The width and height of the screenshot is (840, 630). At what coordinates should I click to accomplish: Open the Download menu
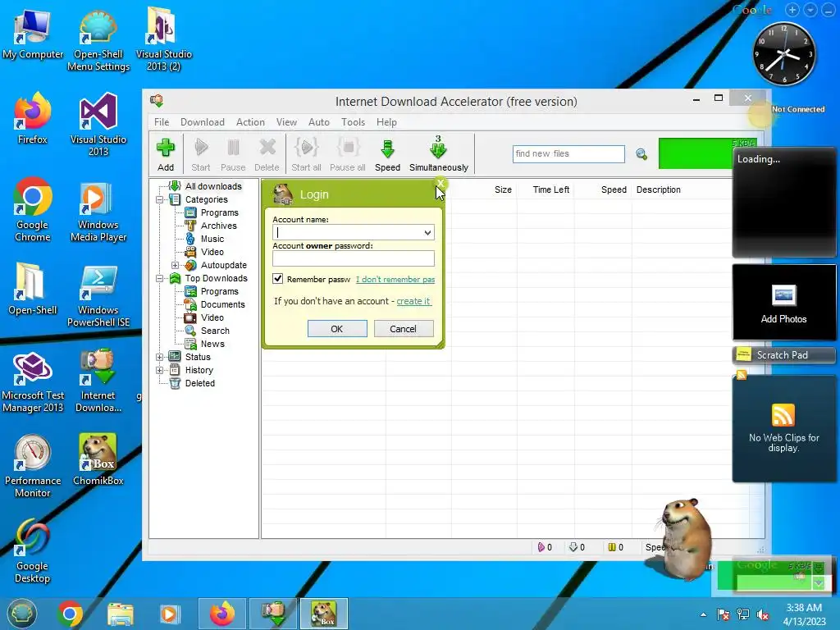pyautogui.click(x=203, y=122)
